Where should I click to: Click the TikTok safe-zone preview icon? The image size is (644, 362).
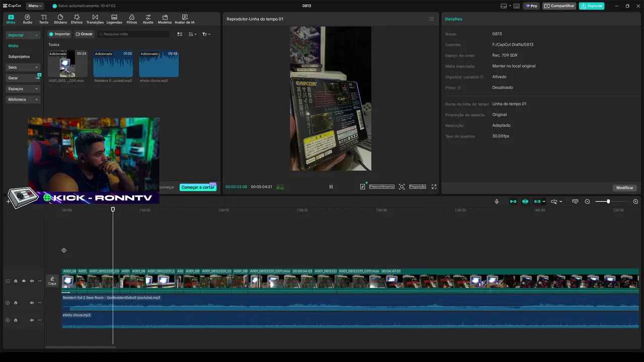[x=362, y=187]
